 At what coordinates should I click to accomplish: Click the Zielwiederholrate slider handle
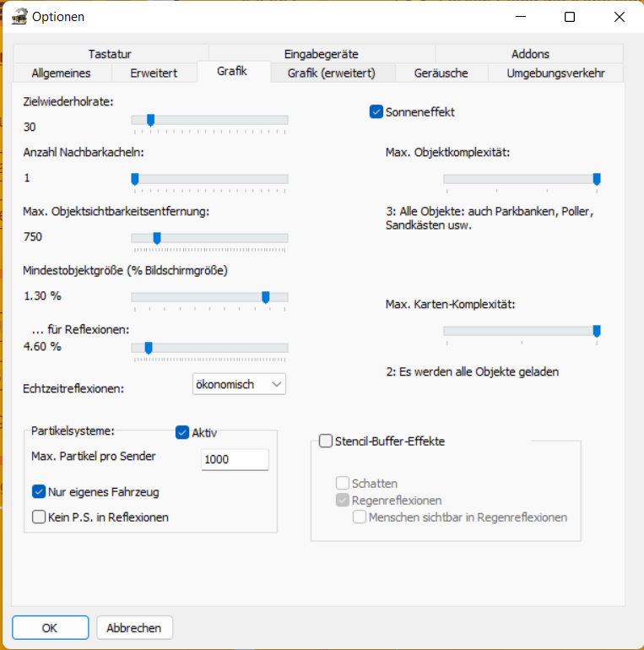point(150,120)
